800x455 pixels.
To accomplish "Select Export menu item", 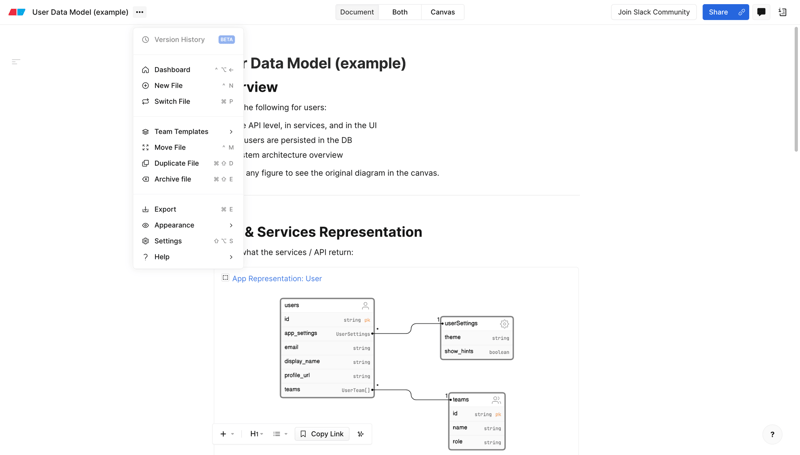I will point(188,209).
